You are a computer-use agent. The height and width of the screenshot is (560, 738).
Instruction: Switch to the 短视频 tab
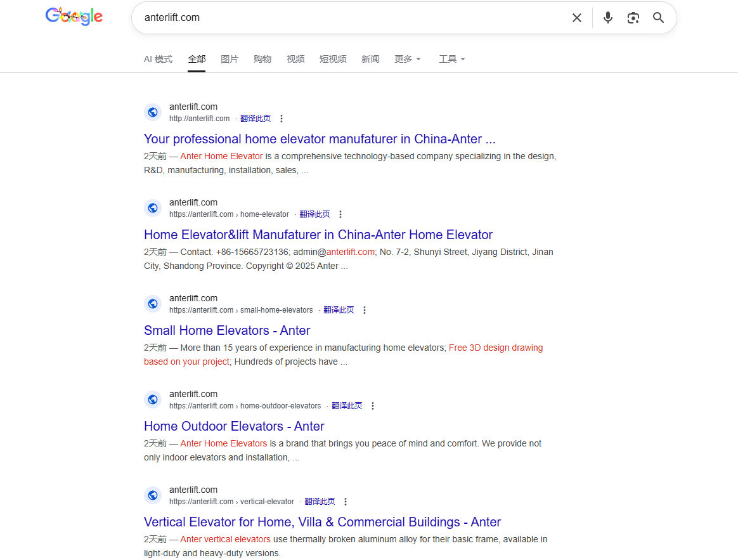pos(333,59)
